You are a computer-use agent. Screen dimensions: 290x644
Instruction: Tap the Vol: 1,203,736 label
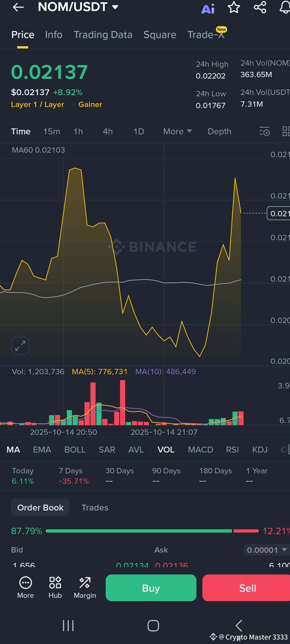point(38,372)
